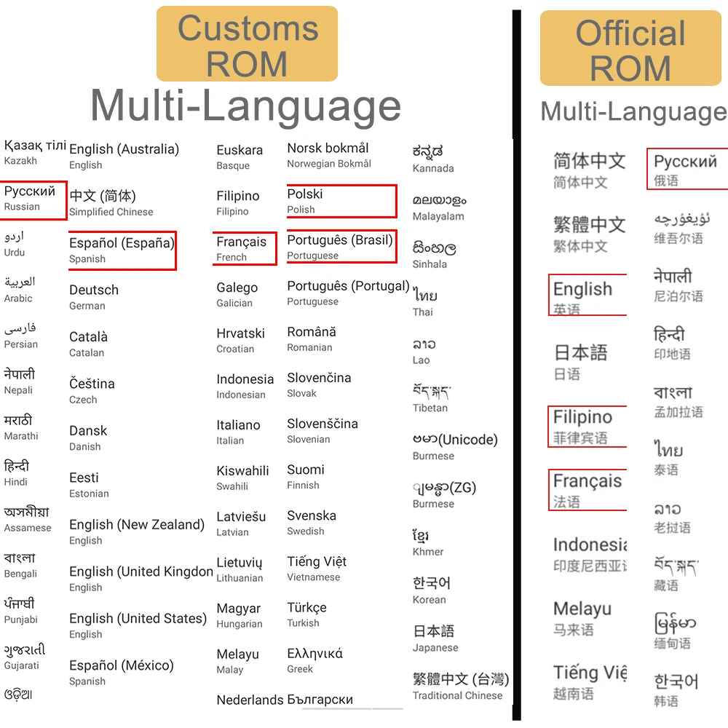Image resolution: width=728 pixels, height=728 pixels.
Task: Select English (New Zealand)
Action: (x=137, y=531)
